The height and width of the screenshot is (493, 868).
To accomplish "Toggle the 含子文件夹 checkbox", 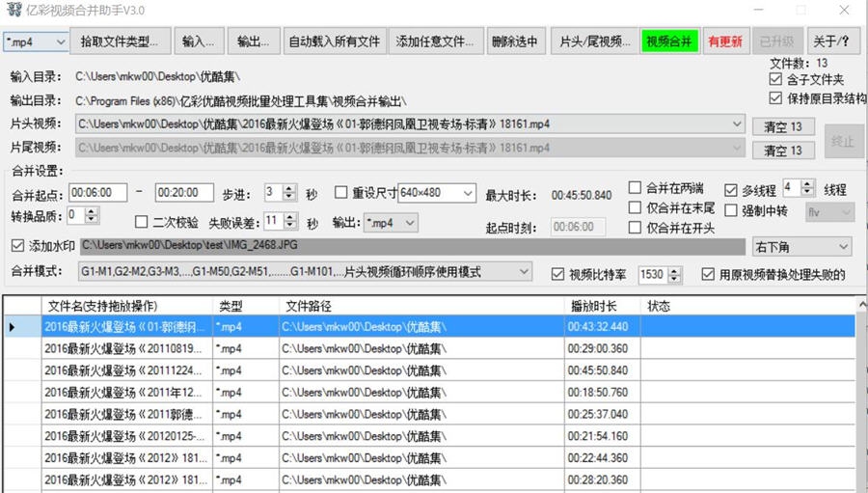I will [776, 80].
